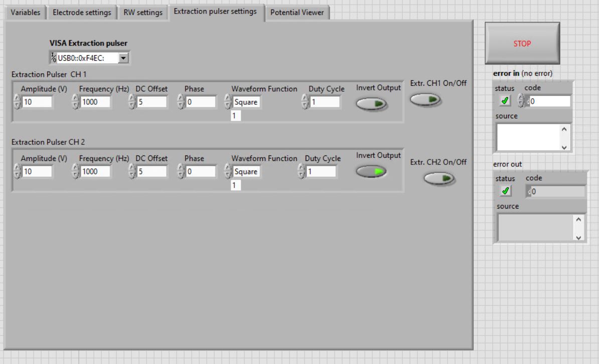Toggle Extr. CH2 On/Off switch
This screenshot has height=364, width=599.
(439, 178)
